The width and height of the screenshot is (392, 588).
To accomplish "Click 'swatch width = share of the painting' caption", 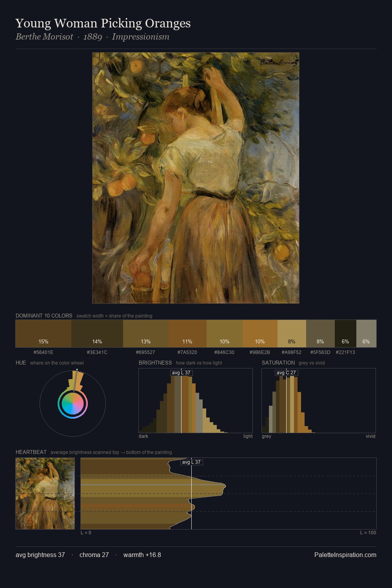I will 114,316.
